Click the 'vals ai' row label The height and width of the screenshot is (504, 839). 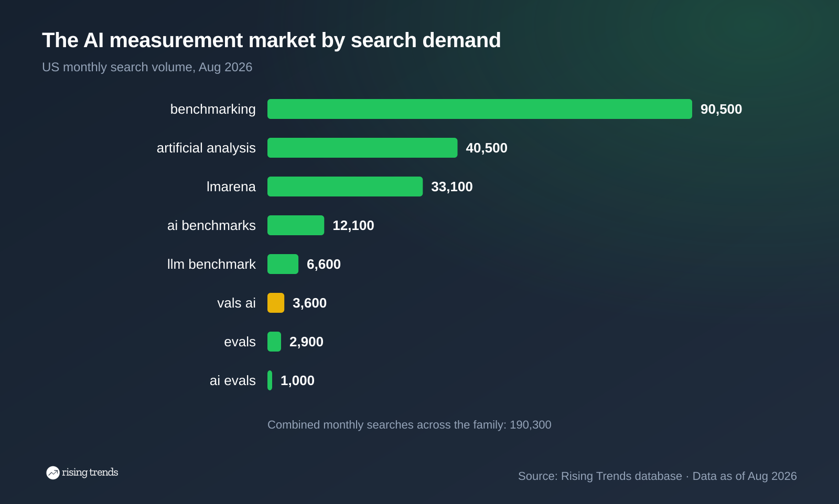click(236, 303)
